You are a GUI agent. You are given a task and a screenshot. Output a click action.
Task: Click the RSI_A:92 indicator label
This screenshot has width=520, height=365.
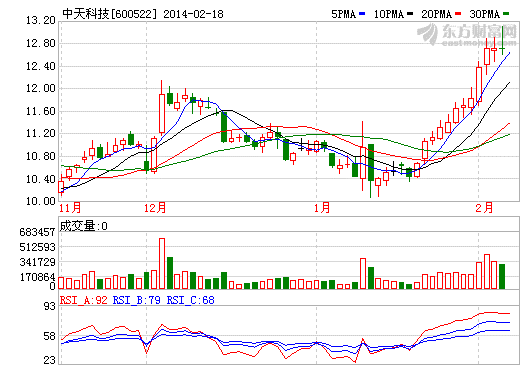(x=84, y=300)
